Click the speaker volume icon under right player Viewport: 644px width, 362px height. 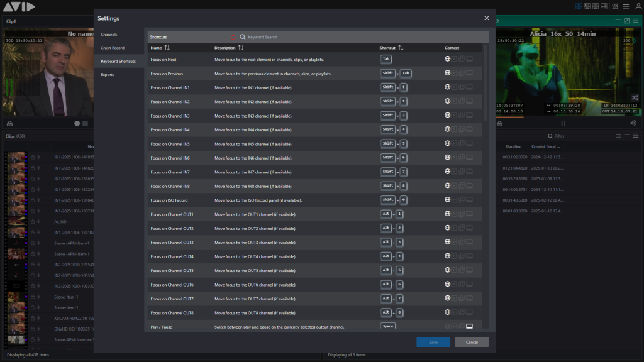coord(633,123)
